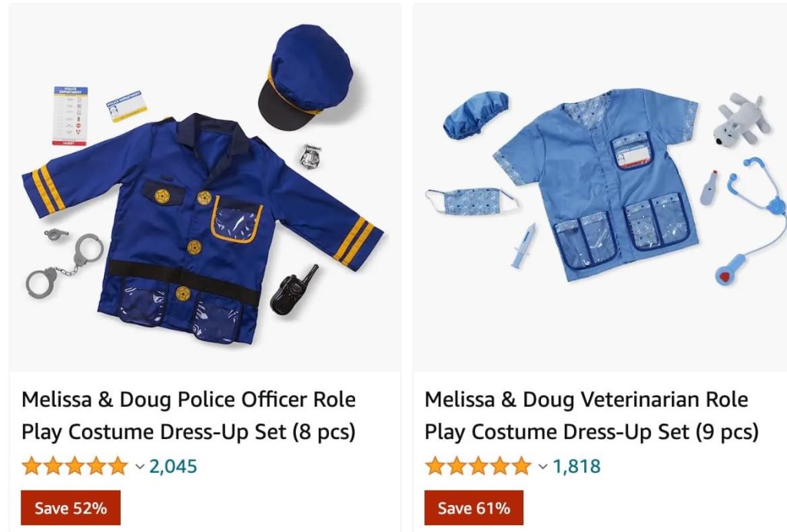787x532 pixels.
Task: View the 2,045 customer reviews
Action: (x=173, y=466)
